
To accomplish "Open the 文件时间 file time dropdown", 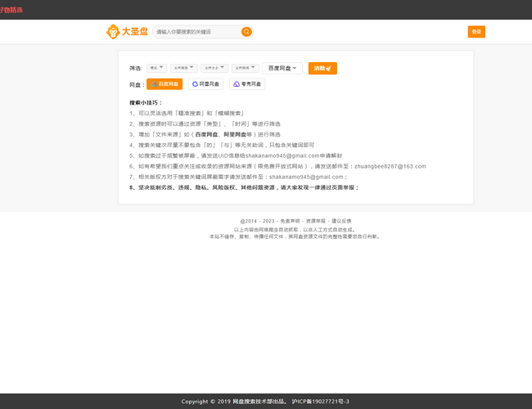I will 246,68.
